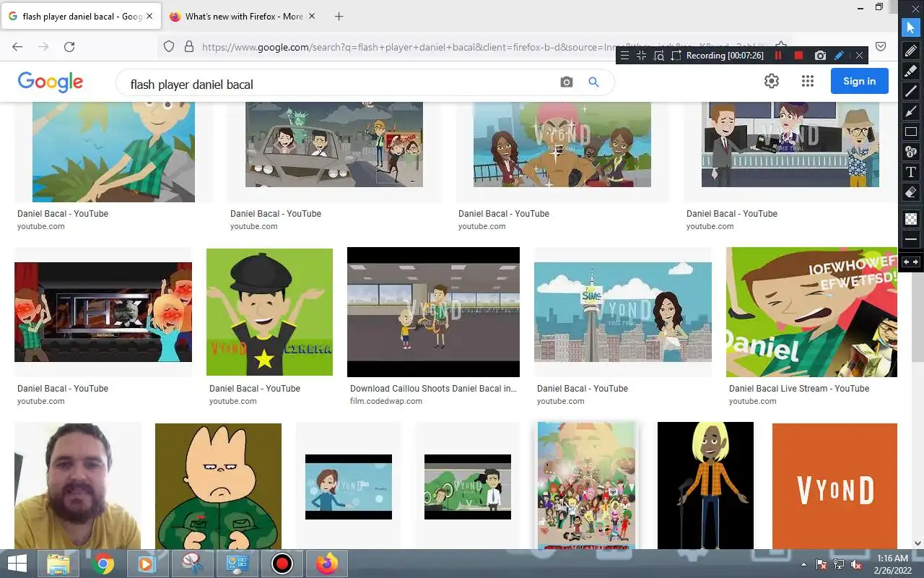Open File Explorer from taskbar
This screenshot has height=578, width=924.
[58, 564]
